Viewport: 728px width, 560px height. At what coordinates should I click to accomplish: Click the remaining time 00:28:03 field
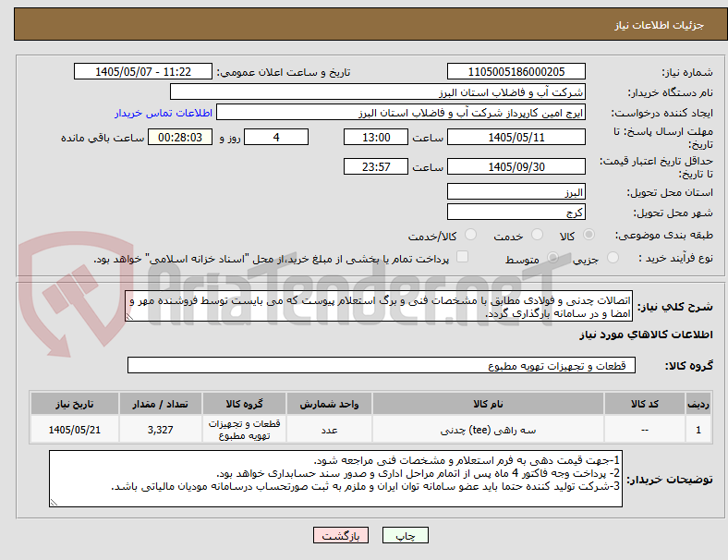[x=180, y=138]
